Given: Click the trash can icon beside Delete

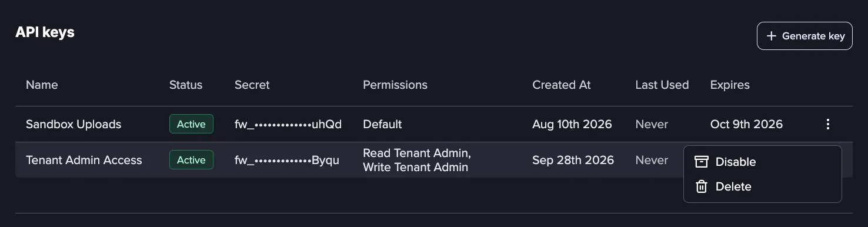Looking at the screenshot, I should pos(701,186).
